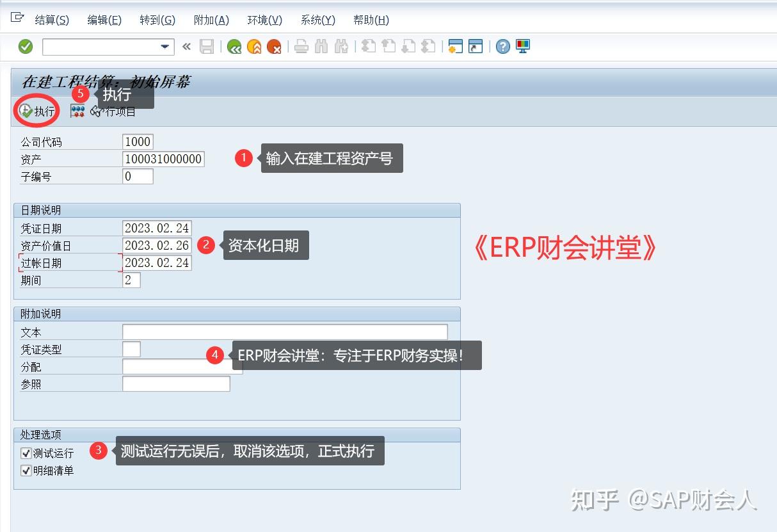Open the command field dropdown arrow
This screenshot has width=777, height=532.
164,46
